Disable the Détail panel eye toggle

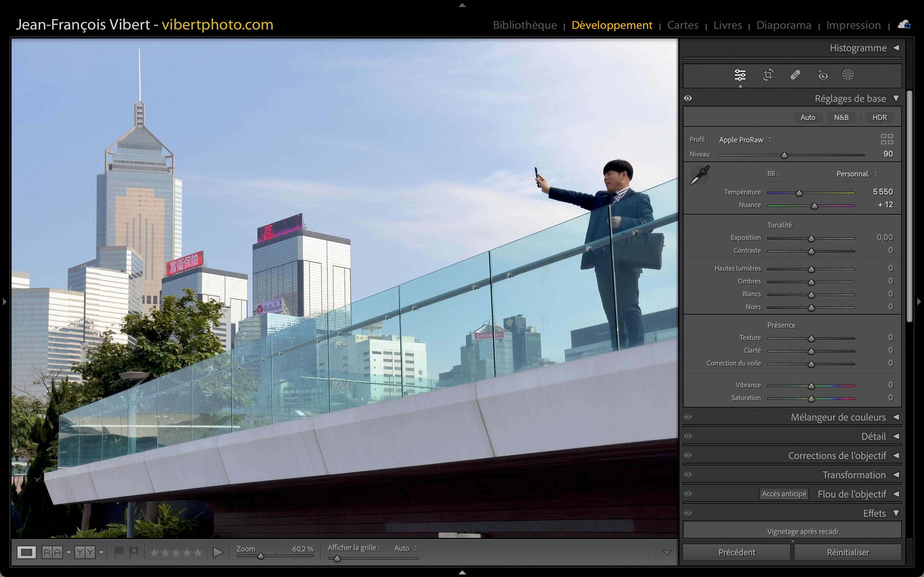click(x=688, y=436)
